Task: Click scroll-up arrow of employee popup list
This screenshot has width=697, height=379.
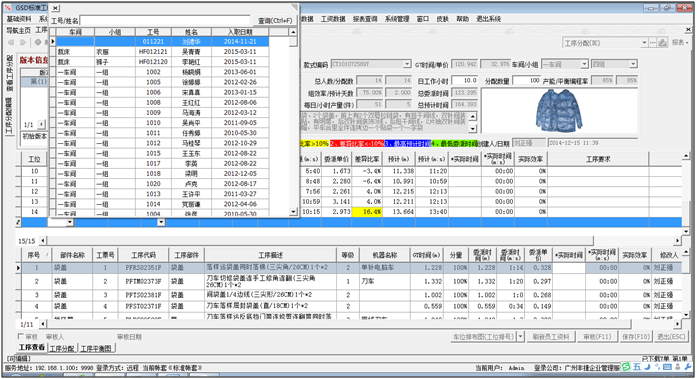Action: click(293, 32)
